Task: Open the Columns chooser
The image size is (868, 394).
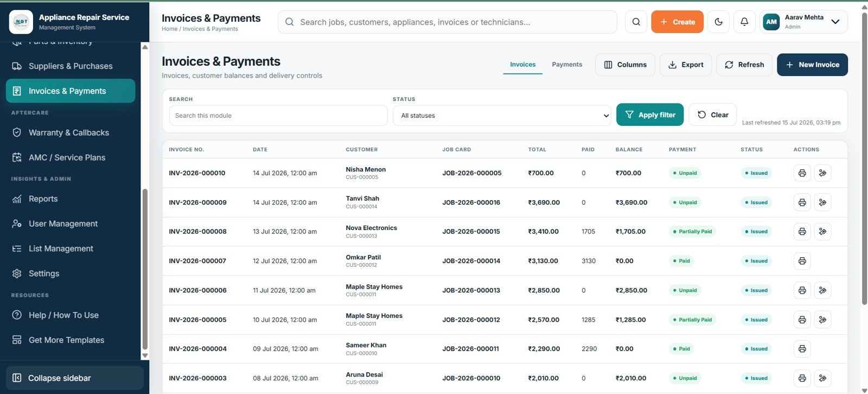Action: click(x=625, y=65)
